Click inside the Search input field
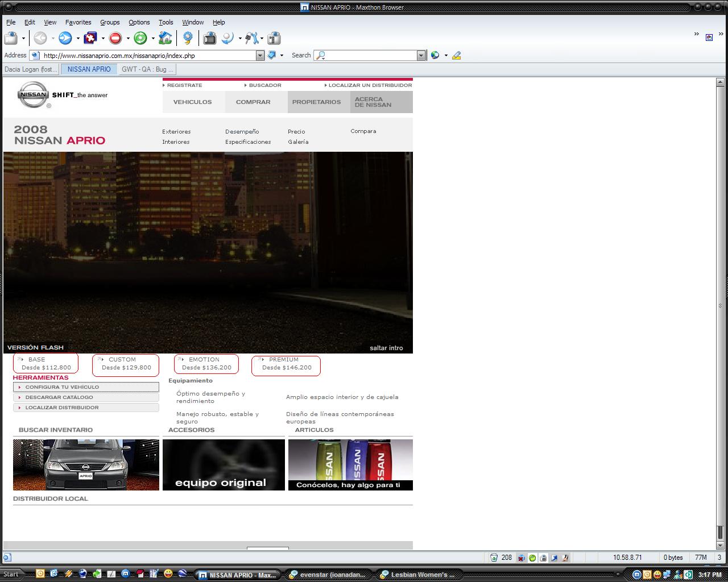The height and width of the screenshot is (582, 728). point(371,56)
